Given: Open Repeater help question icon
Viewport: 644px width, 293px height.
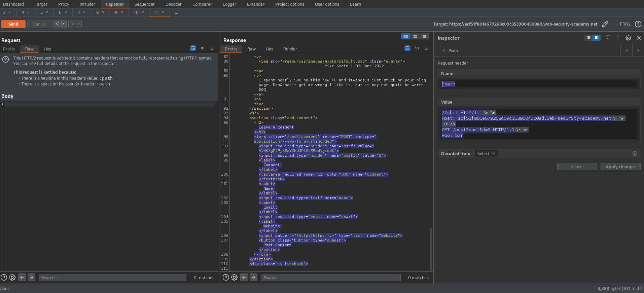Looking at the screenshot, I should tap(638, 24).
